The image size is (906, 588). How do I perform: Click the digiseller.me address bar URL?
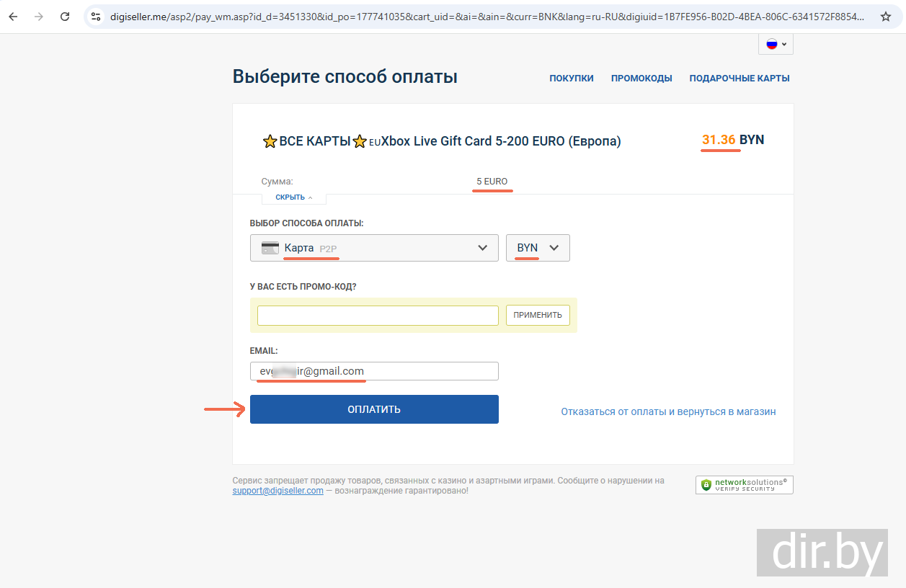(x=487, y=16)
